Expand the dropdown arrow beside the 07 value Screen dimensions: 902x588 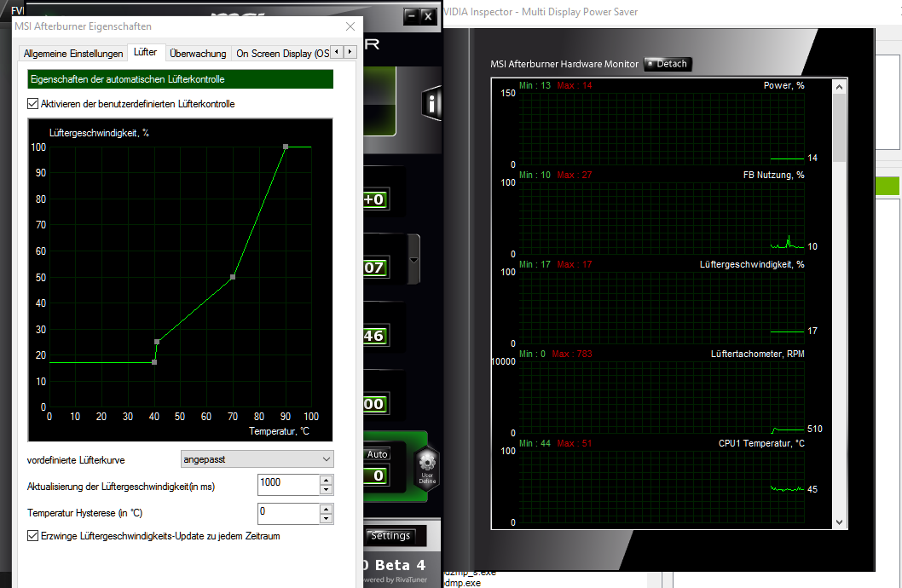[413, 260]
